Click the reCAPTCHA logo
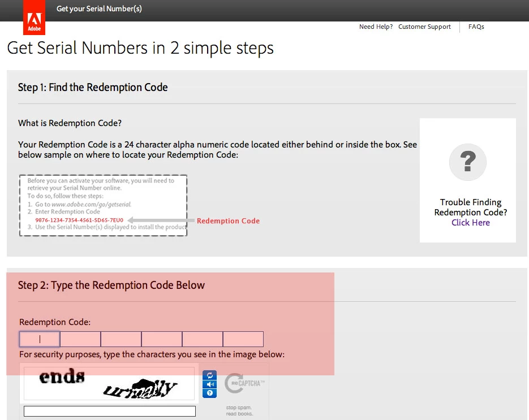Image resolution: width=529 pixels, height=420 pixels. coord(244,383)
